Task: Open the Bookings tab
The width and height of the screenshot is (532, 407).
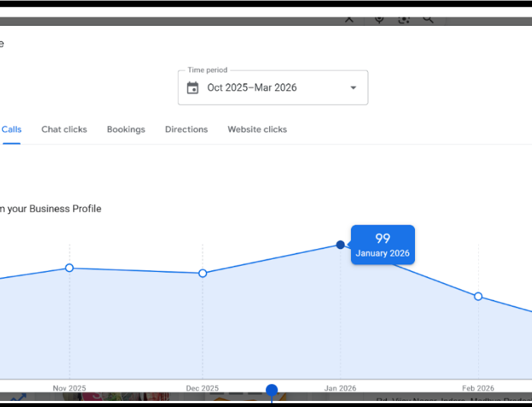Action: (x=125, y=129)
